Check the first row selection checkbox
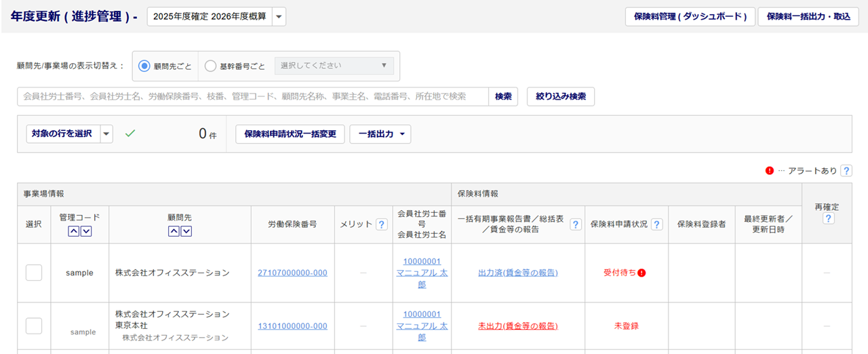 point(34,273)
